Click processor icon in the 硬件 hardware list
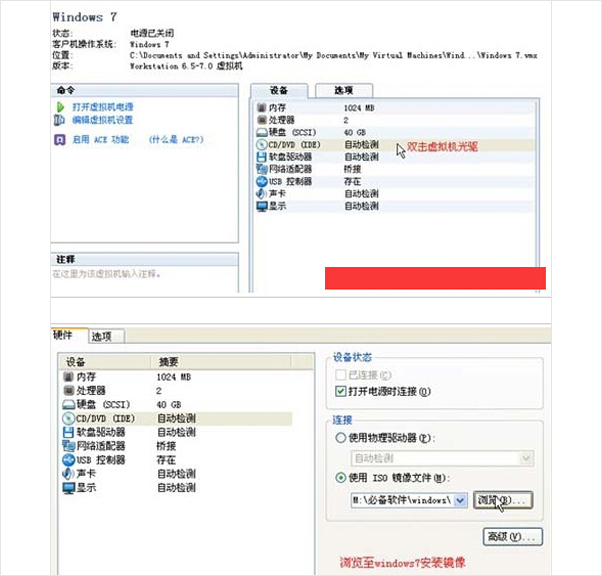 (68, 391)
